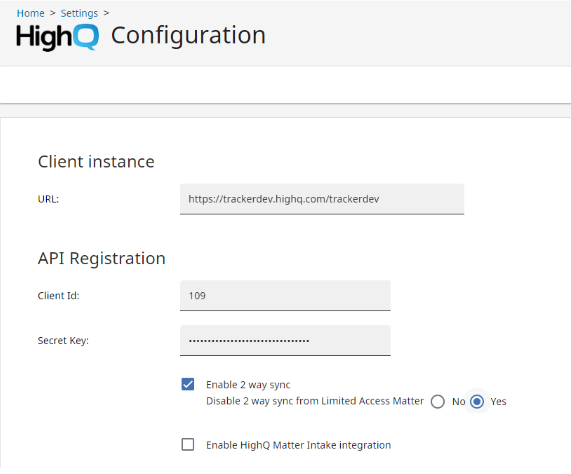Click the Configuration page title
Viewport: 571px width, 474px height.
click(x=188, y=36)
